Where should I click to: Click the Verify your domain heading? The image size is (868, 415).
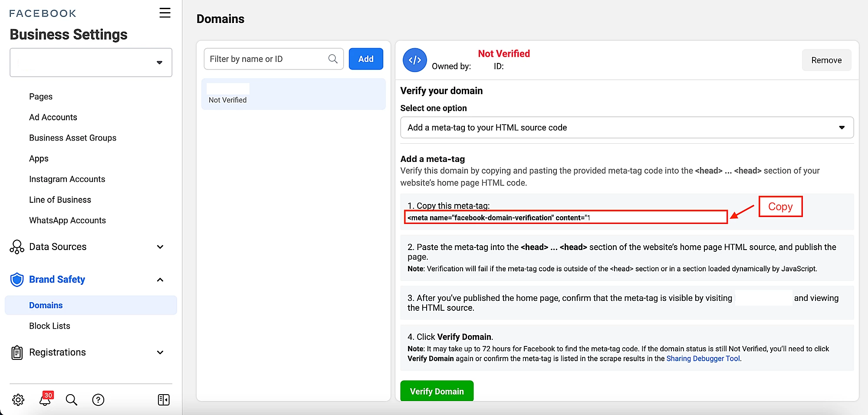pyautogui.click(x=441, y=91)
